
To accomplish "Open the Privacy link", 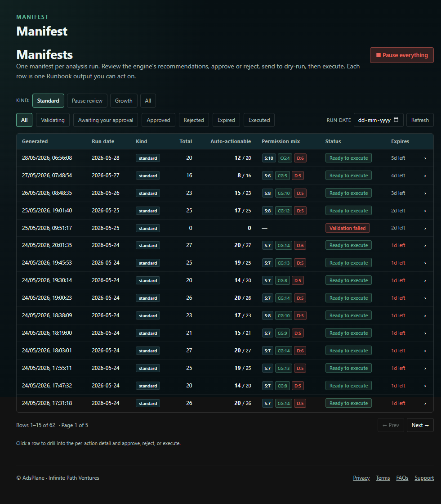I will point(361,478).
